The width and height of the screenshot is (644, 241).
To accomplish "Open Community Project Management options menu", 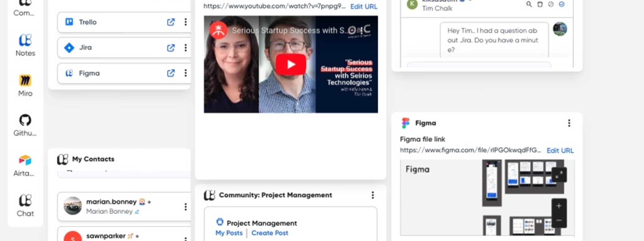I will [373, 195].
